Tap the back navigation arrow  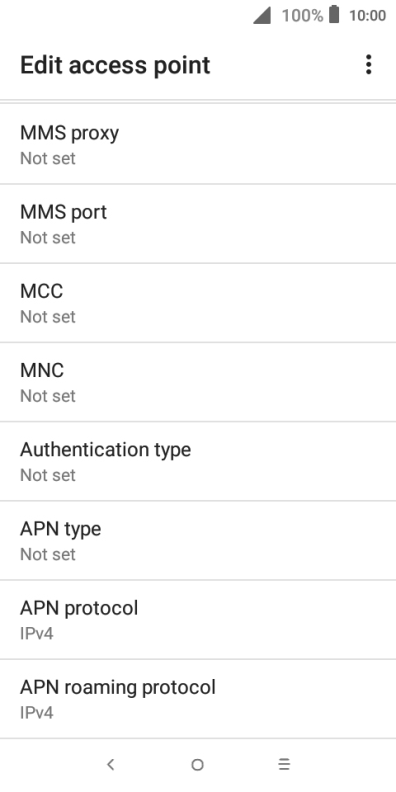click(111, 765)
